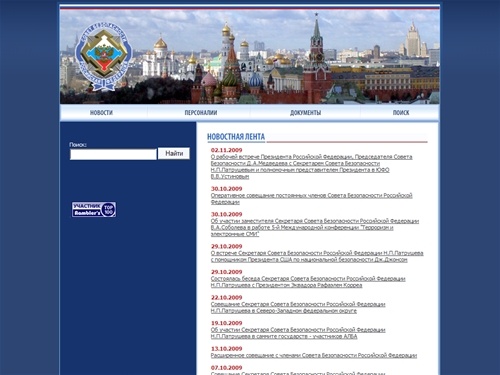Click the date 02.11.2009

pos(226,150)
